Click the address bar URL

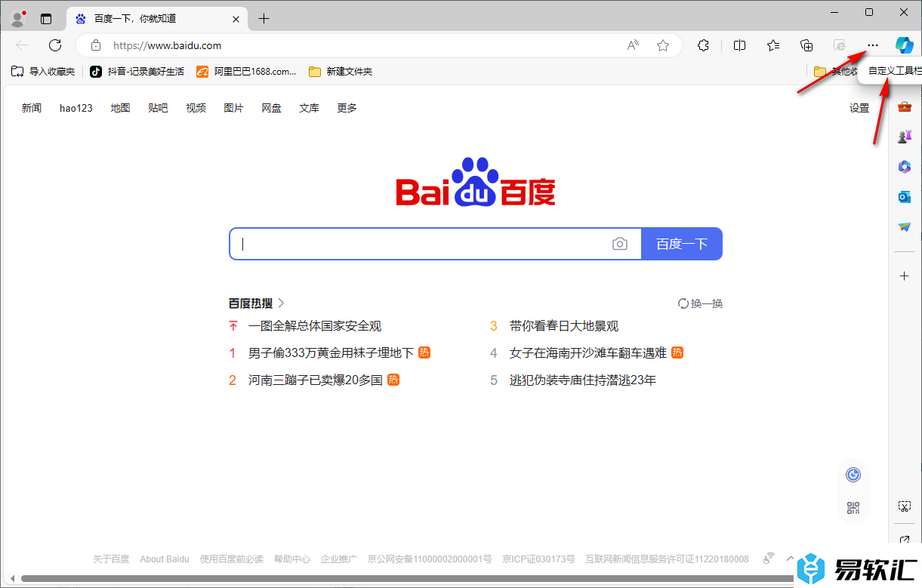pyautogui.click(x=167, y=45)
